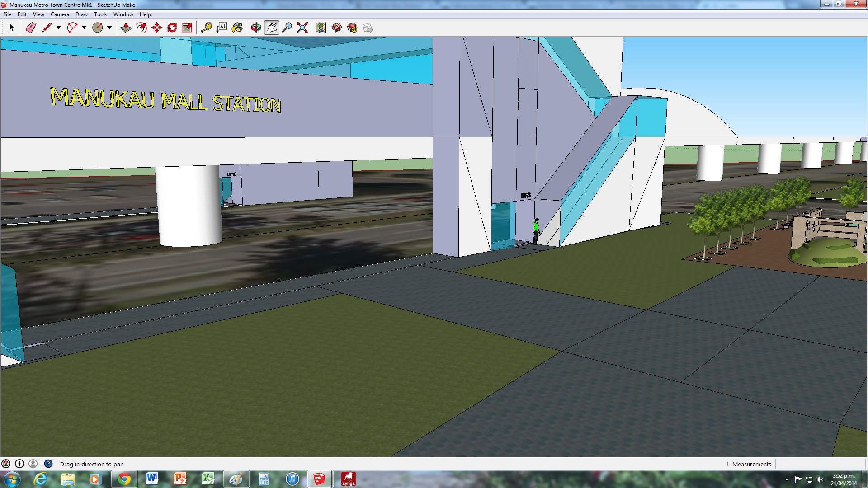
Task: Open the Window menu
Action: (123, 14)
